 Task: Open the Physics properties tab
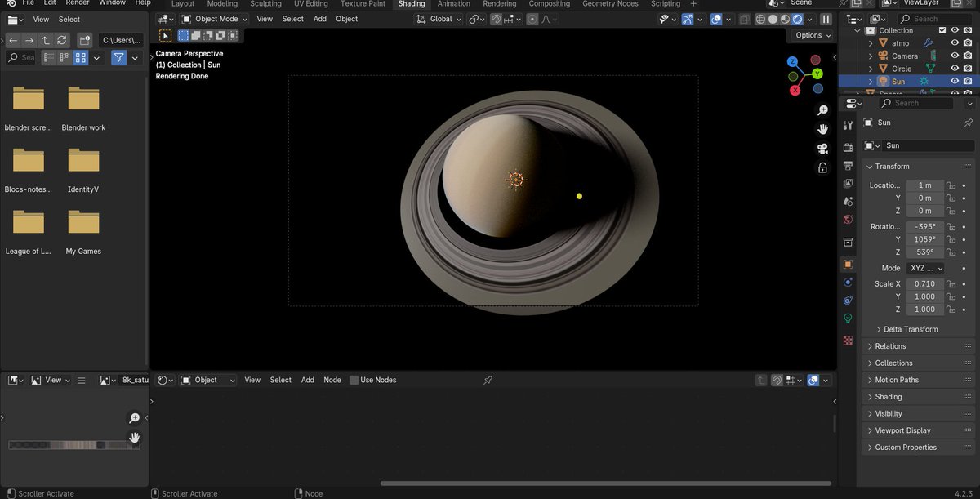(848, 283)
